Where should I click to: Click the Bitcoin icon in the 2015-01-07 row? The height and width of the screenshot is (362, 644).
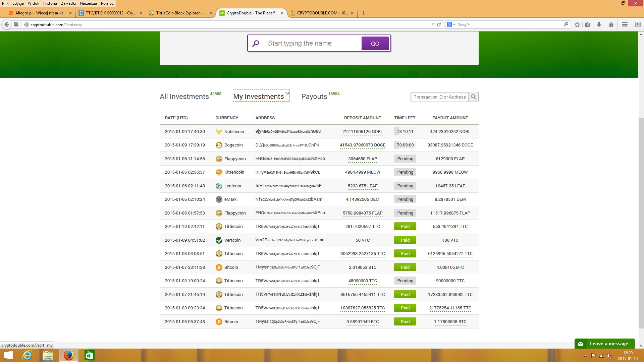point(219,267)
